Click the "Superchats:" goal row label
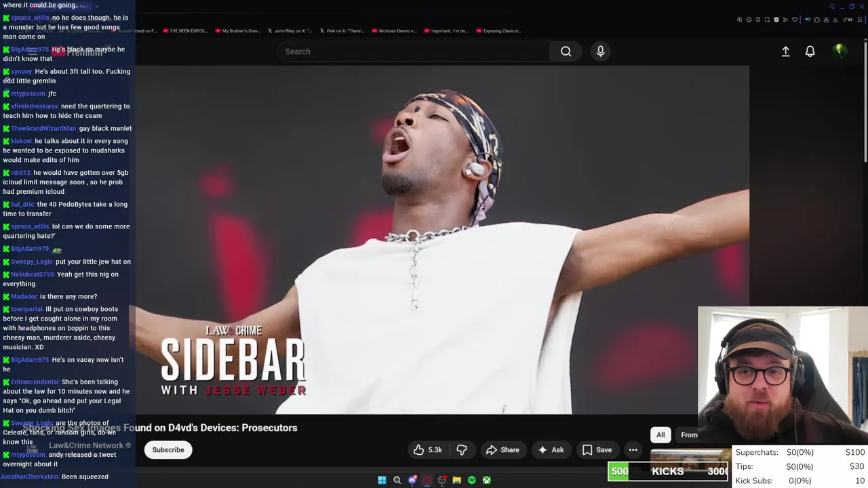868x488 pixels. coord(757,452)
